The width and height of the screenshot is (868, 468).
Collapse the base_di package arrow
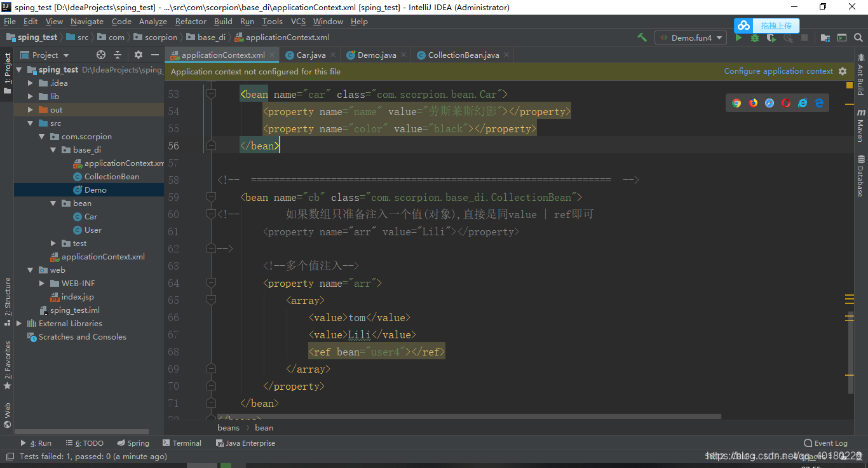coord(53,149)
